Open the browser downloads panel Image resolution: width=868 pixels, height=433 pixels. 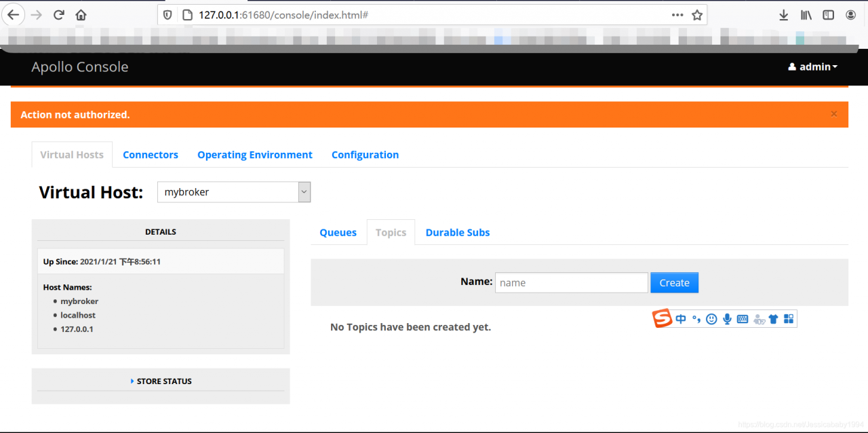click(783, 15)
